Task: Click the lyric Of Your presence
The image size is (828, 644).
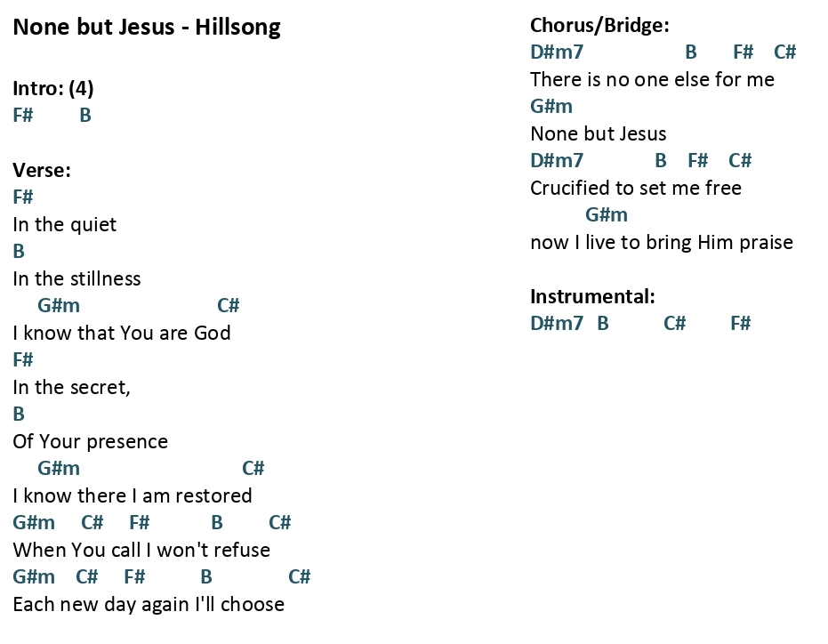Action: pyautogui.click(x=91, y=442)
